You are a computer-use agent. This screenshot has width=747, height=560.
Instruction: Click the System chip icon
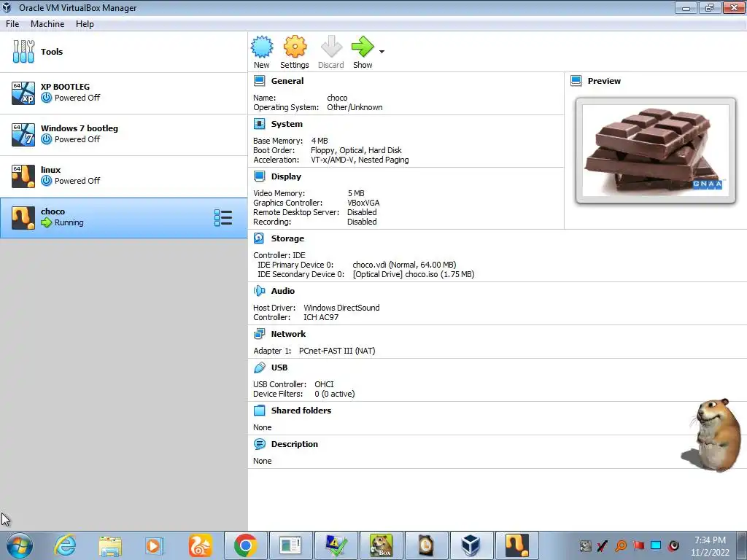click(x=259, y=124)
